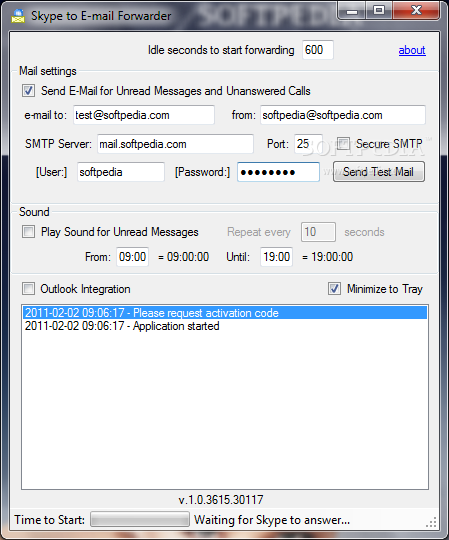Click the e-mail to address field
Image resolution: width=449 pixels, height=540 pixels.
tap(144, 115)
